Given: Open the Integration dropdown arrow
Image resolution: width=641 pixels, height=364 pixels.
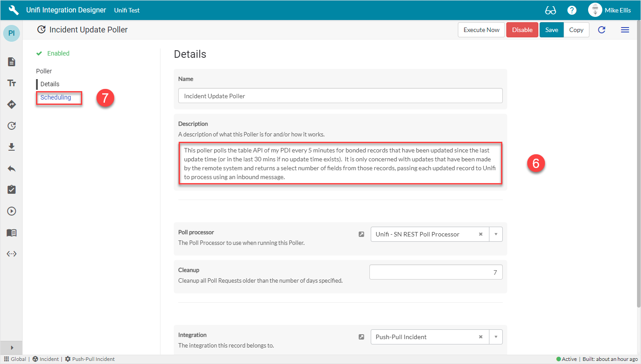Looking at the screenshot, I should pos(496,337).
